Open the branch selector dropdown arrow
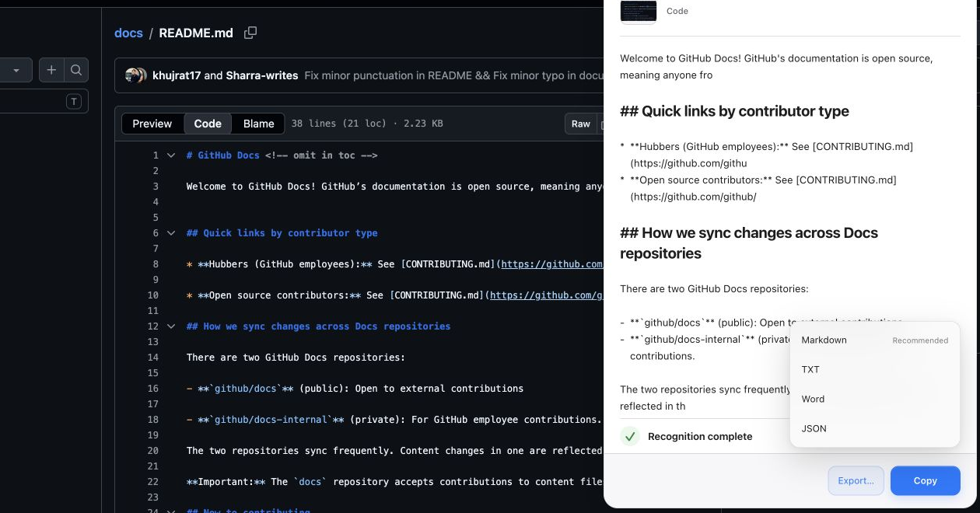Screen dimensions: 980x513 16,70
